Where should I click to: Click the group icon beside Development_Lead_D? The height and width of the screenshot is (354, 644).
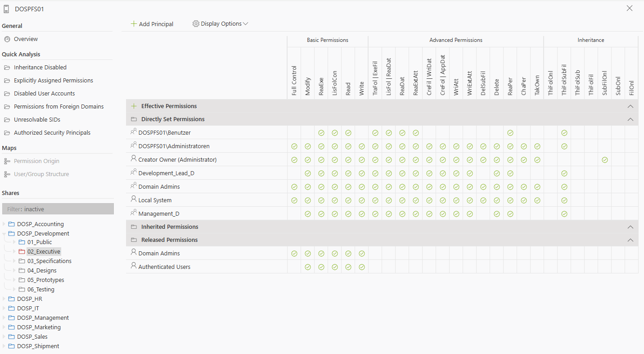[x=133, y=172]
